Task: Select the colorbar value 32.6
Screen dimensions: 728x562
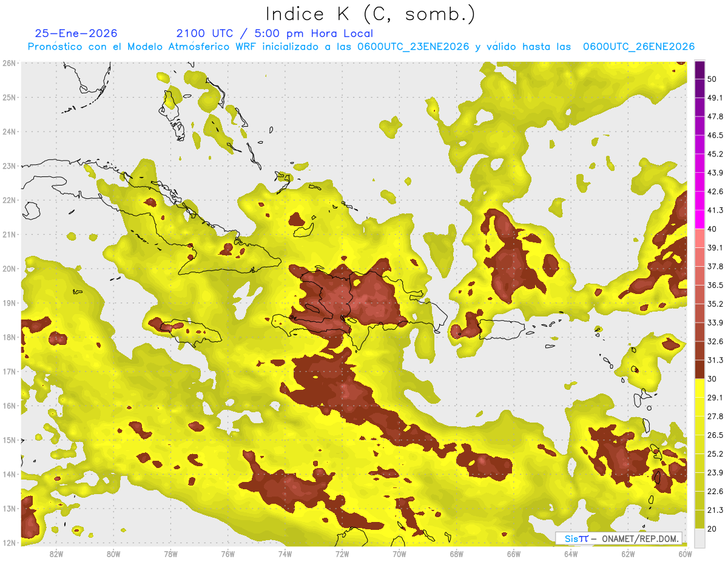Action: 715,341
